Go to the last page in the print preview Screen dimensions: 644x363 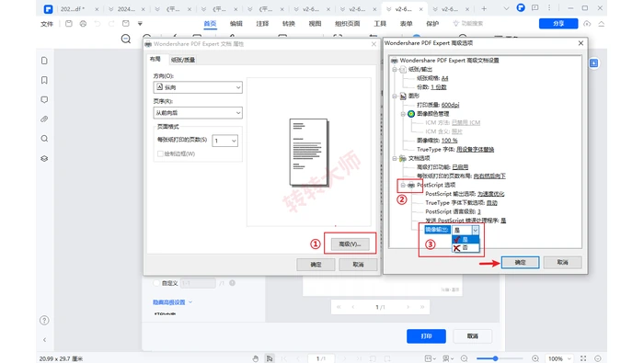[x=422, y=307]
